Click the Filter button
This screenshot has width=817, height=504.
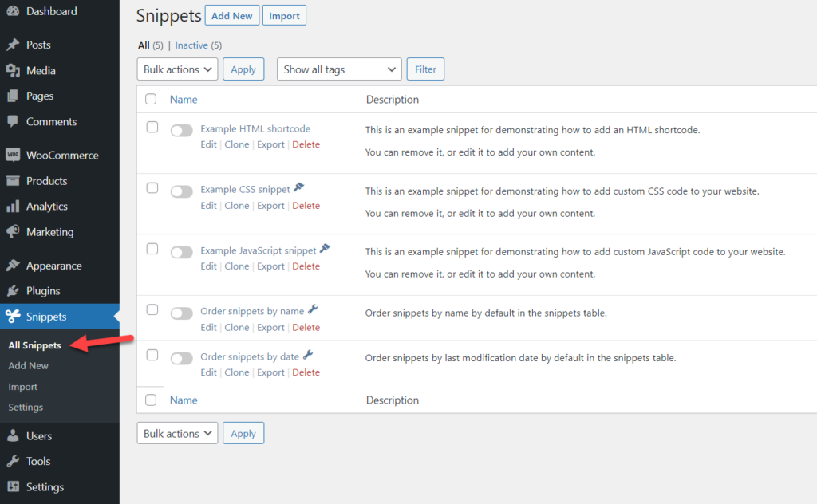(x=425, y=69)
